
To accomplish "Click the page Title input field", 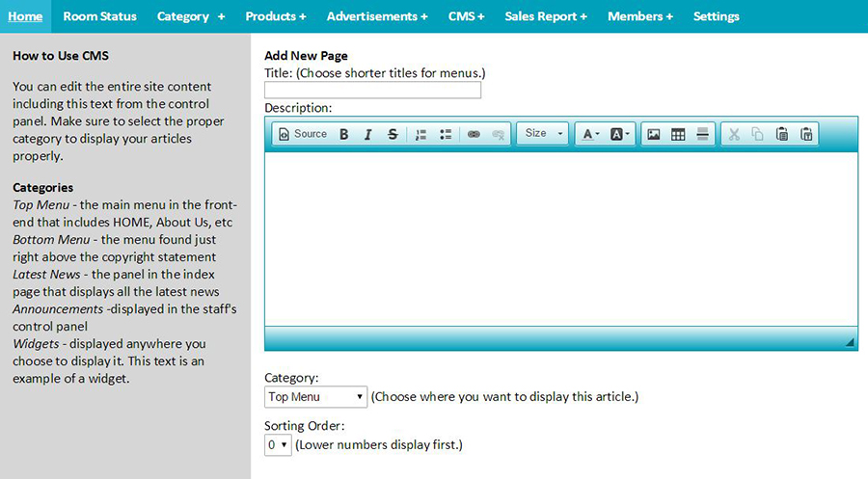I will [372, 91].
